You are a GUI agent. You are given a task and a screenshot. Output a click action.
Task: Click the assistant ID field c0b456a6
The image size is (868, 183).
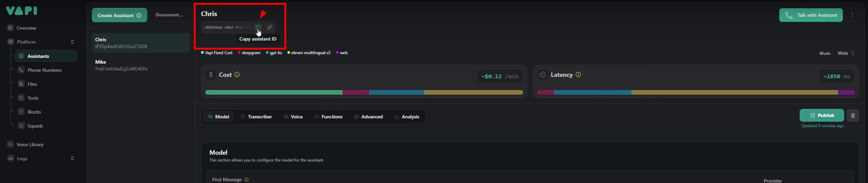tap(227, 27)
